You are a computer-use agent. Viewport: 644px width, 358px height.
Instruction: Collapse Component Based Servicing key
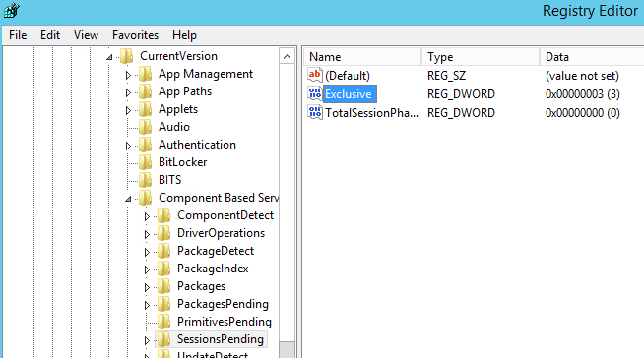point(128,199)
